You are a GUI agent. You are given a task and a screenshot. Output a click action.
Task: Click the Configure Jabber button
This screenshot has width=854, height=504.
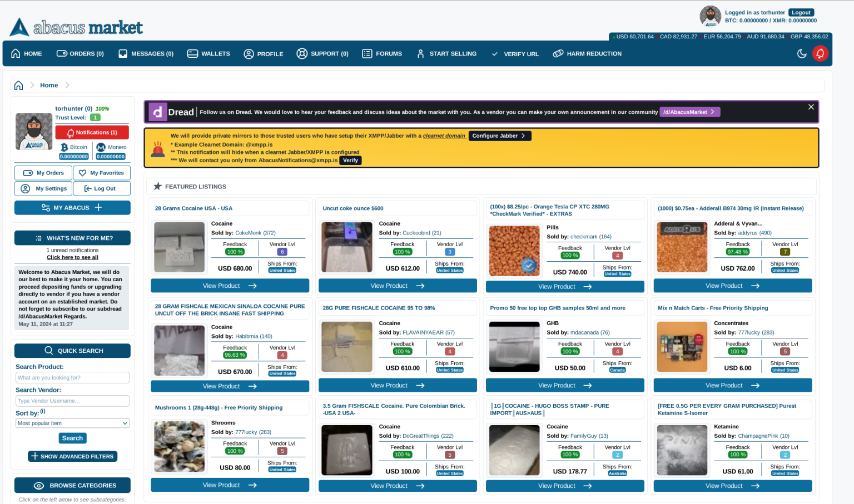click(x=499, y=136)
